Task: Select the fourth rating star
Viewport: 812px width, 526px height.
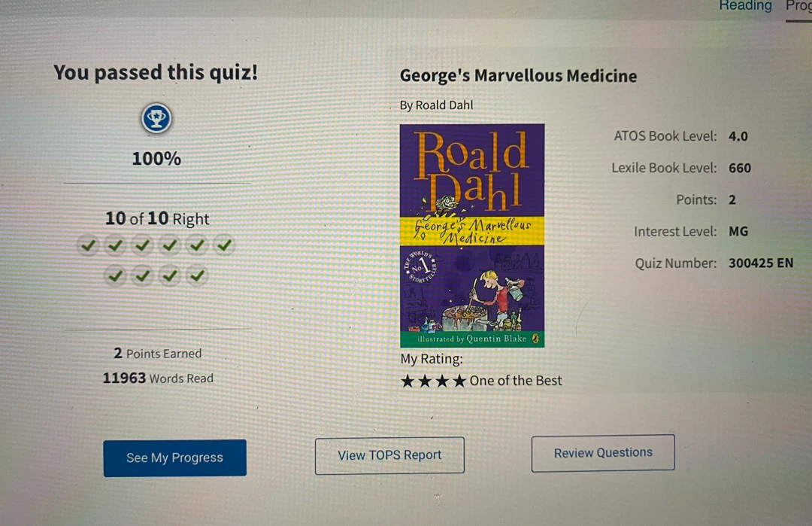Action: [459, 382]
